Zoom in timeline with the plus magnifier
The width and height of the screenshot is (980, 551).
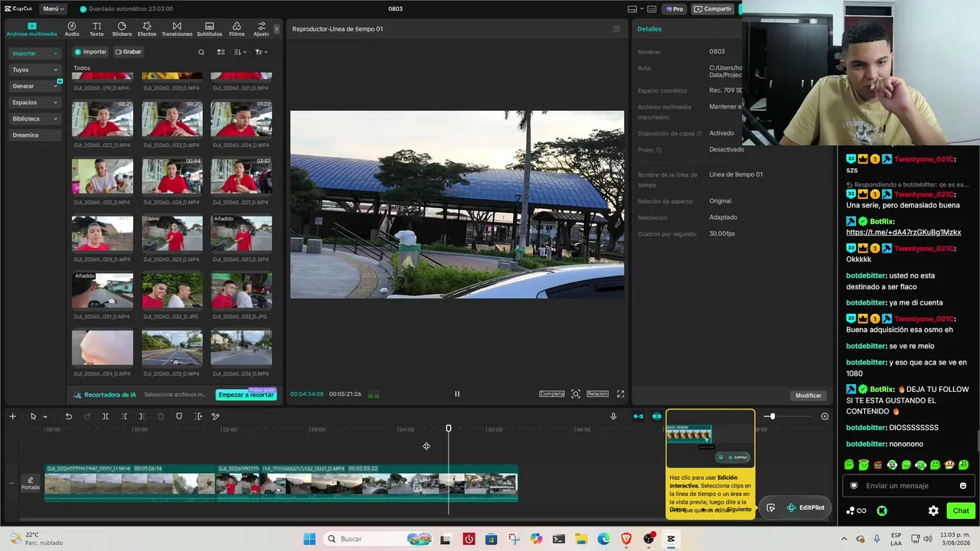pos(825,416)
